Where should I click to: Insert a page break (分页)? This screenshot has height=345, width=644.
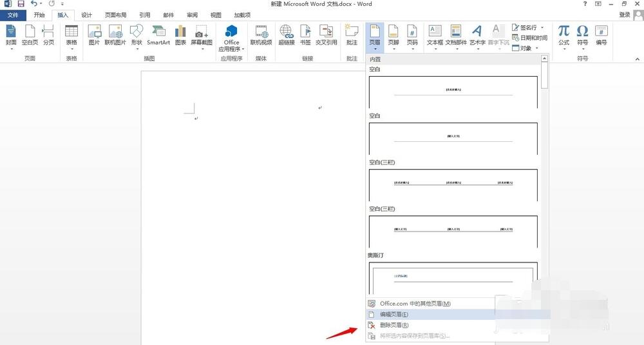[x=48, y=35]
